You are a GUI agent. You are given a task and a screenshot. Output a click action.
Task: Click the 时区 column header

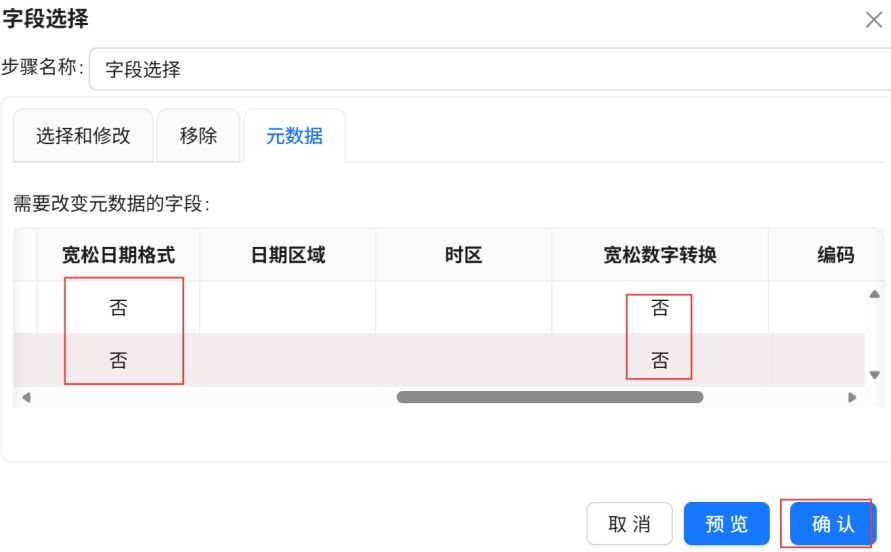[463, 255]
